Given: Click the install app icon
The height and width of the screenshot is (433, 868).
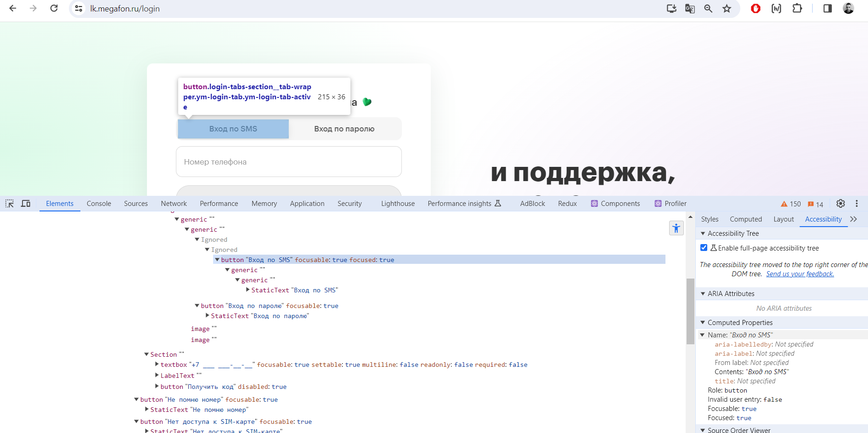Looking at the screenshot, I should click(671, 8).
